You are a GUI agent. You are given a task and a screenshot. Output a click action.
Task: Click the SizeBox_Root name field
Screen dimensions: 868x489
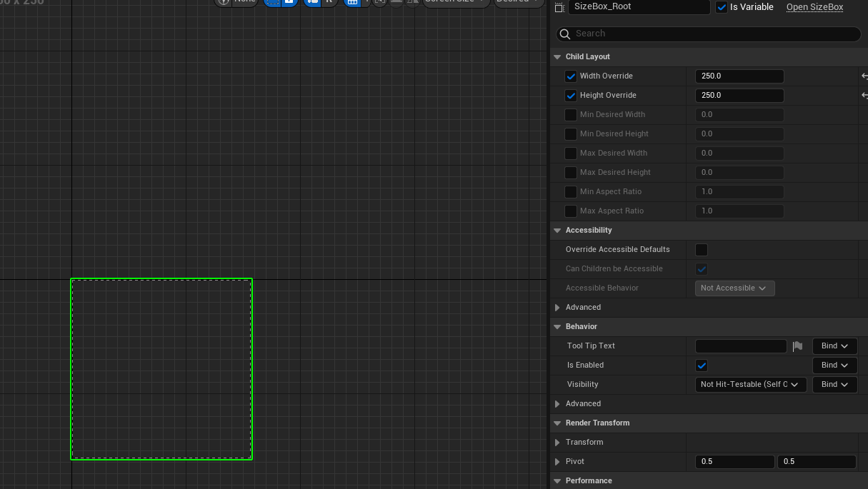point(639,6)
